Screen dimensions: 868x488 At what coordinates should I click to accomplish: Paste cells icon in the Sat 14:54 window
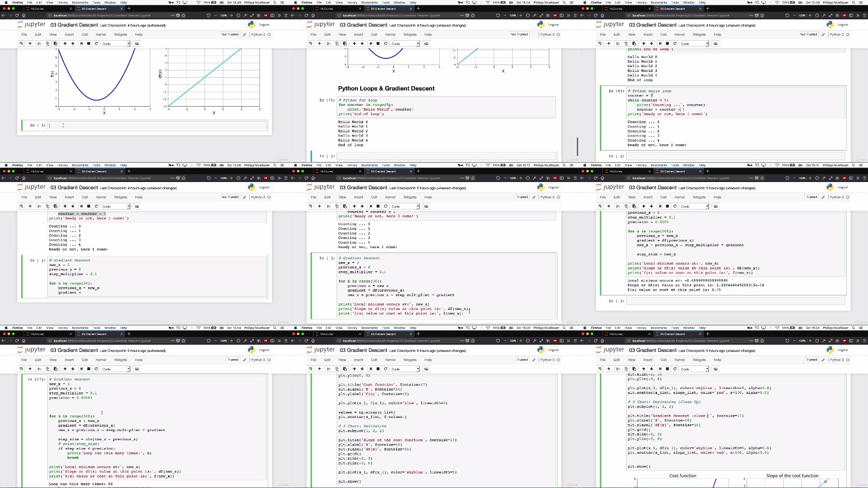pos(345,43)
